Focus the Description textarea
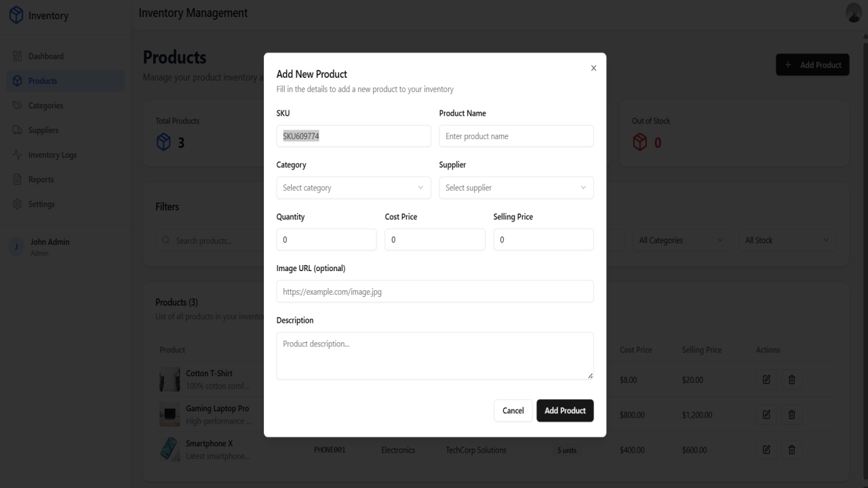The image size is (868, 488). [435, 356]
